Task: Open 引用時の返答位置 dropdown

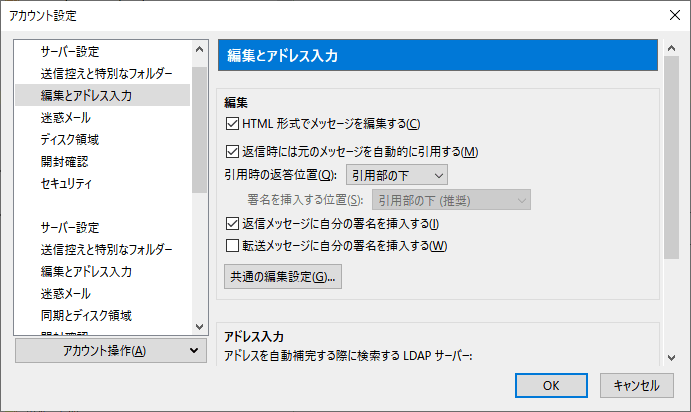Action: (x=397, y=175)
